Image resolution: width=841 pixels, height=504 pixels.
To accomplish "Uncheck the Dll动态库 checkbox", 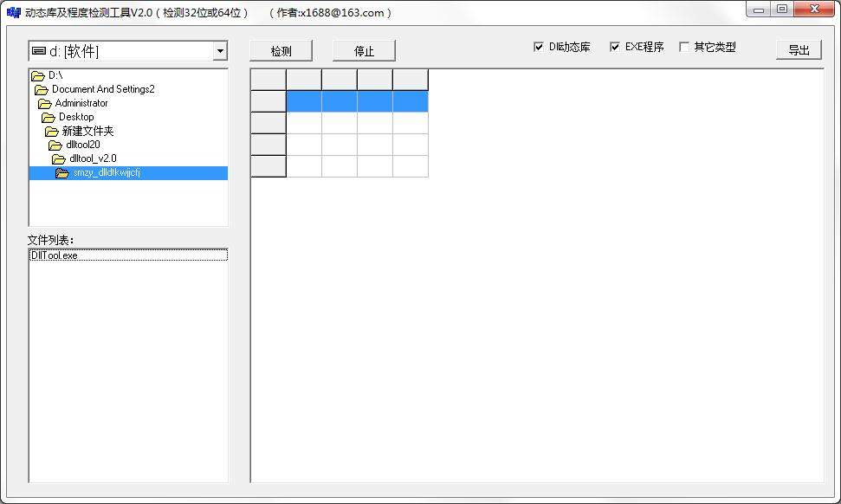I will pos(540,46).
